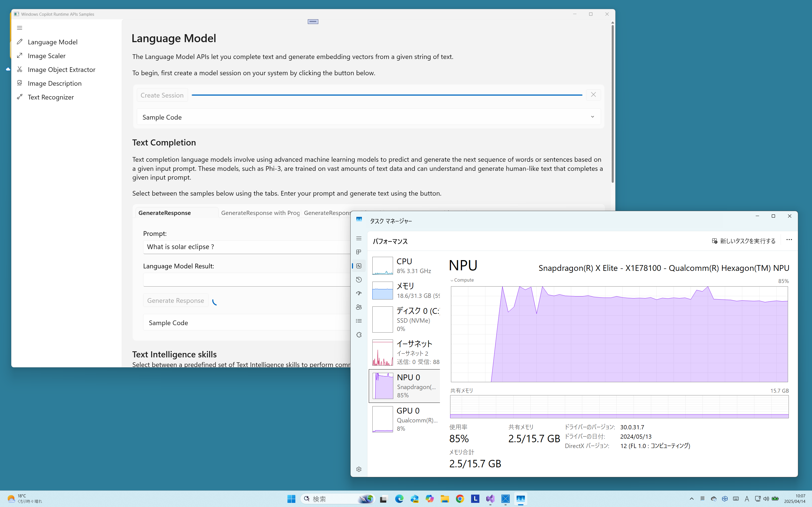Open Task Manager's Startup apps page icon
Image resolution: width=812 pixels, height=507 pixels.
pos(359,293)
